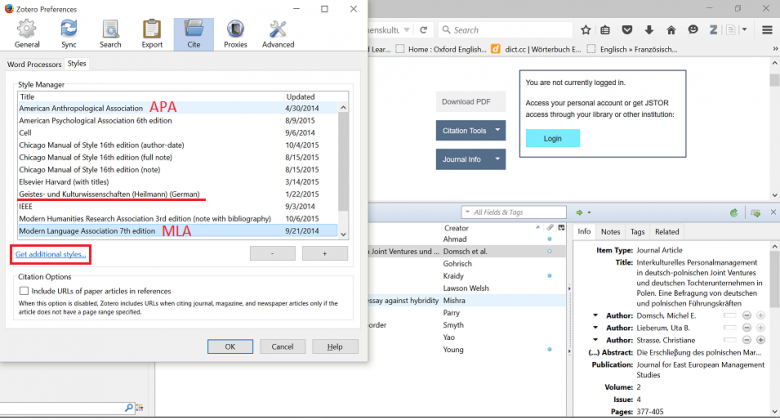The image size is (780, 420).
Task: Remove creator Lieberum, Uta B. with minus
Action: point(747,328)
